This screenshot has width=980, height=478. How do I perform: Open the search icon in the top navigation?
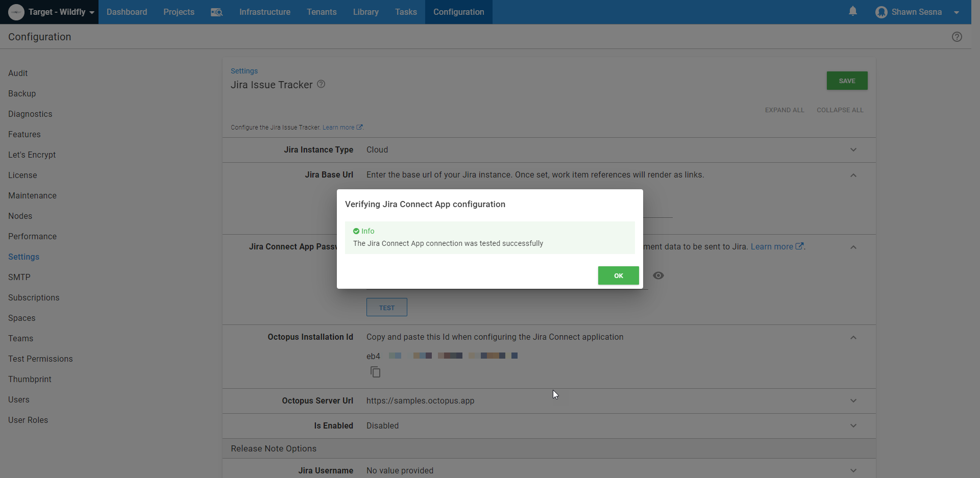(x=216, y=12)
